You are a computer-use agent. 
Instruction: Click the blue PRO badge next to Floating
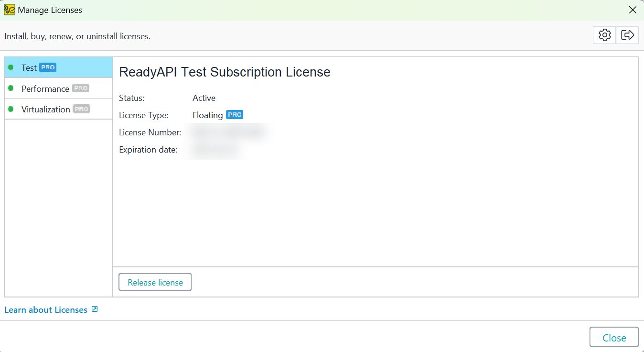[x=234, y=114]
